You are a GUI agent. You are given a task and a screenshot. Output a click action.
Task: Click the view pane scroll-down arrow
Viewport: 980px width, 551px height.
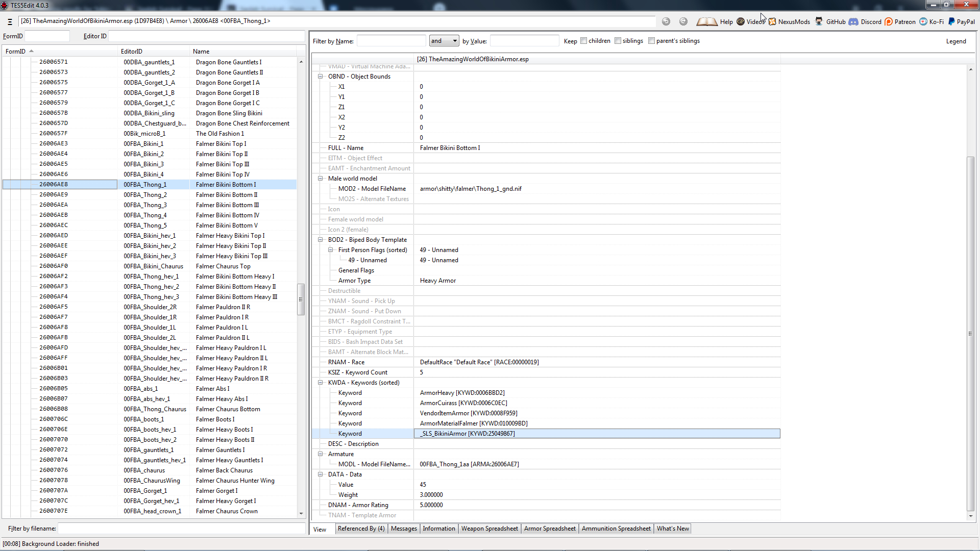[971, 516]
